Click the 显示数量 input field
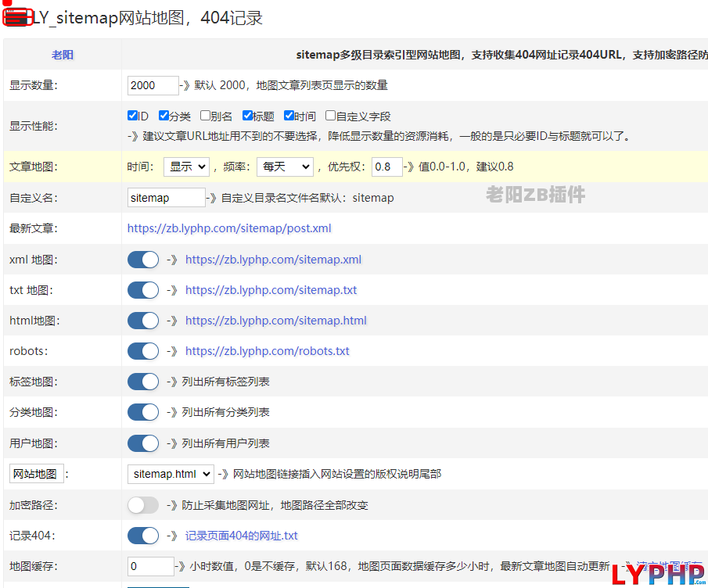 (153, 85)
